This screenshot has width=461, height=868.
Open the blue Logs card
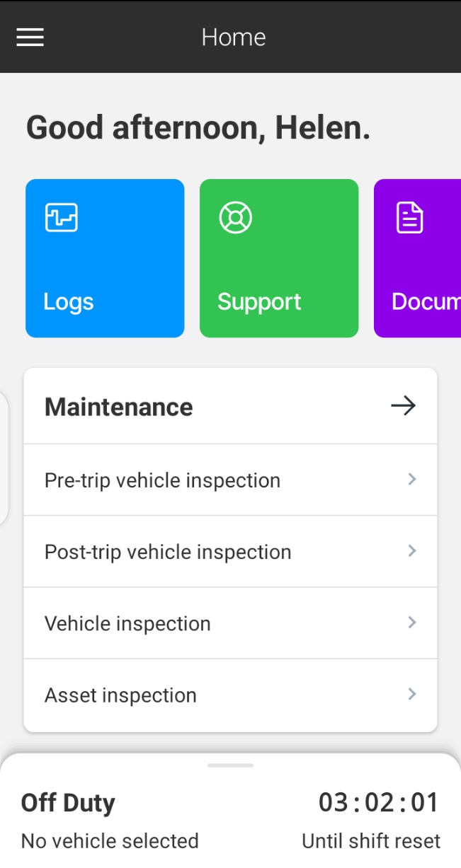click(x=104, y=258)
